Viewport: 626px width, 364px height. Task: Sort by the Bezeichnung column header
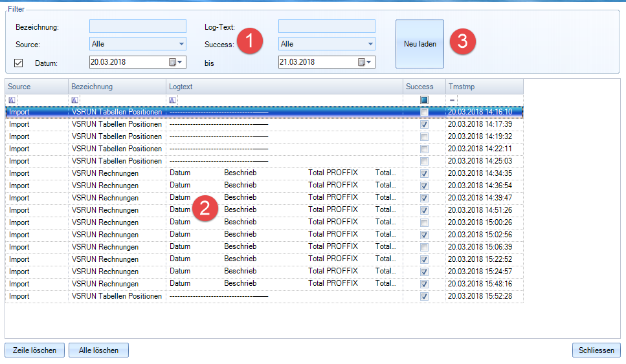(x=117, y=87)
